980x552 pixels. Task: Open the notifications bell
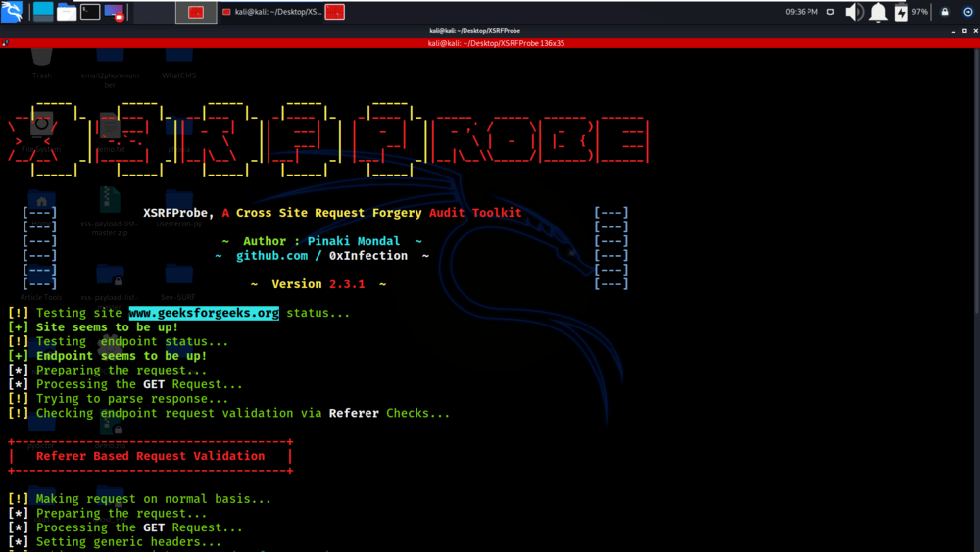(878, 12)
